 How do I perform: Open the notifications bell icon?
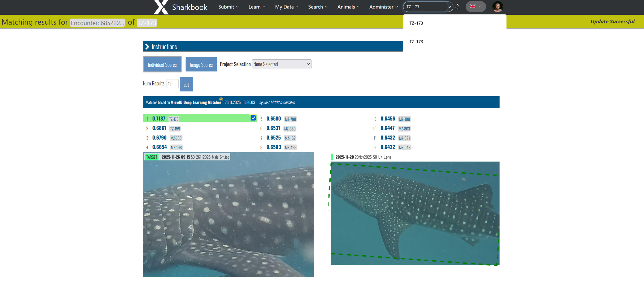coord(457,7)
